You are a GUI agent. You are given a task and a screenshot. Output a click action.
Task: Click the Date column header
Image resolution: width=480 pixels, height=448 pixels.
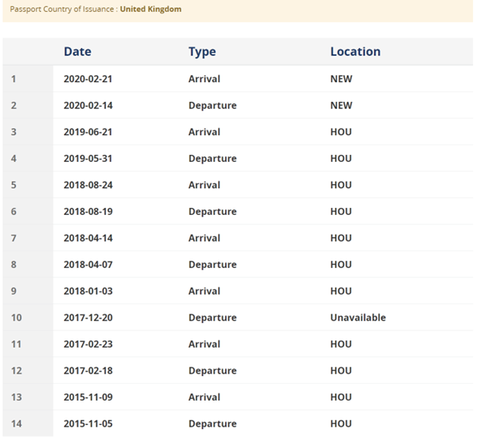(x=77, y=51)
